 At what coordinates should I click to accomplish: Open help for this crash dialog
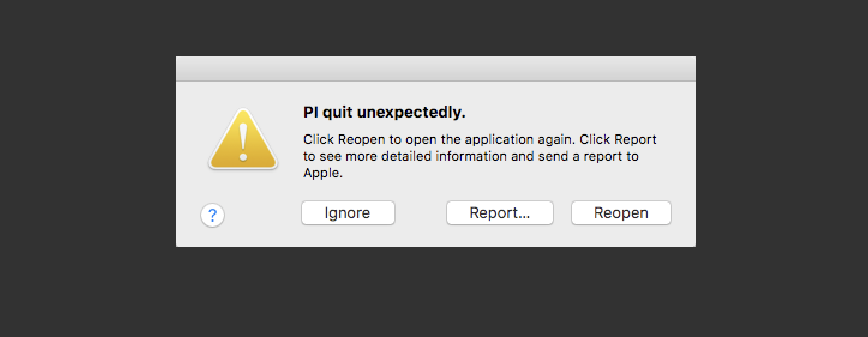(212, 215)
